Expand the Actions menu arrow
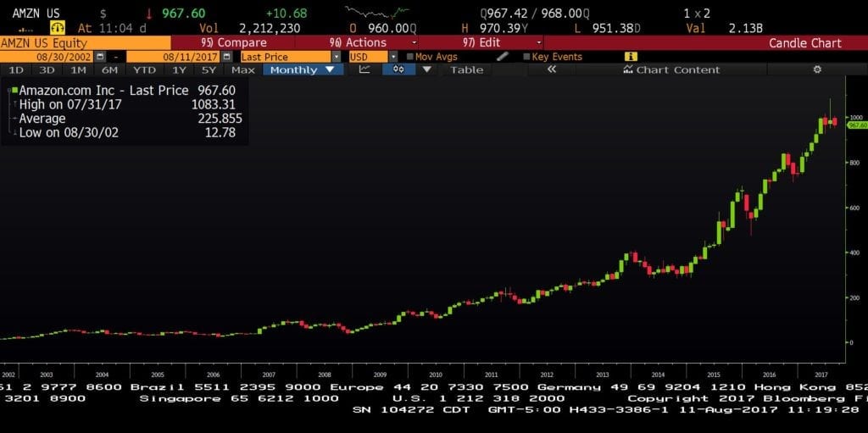Screen dimensions: 868x433 click(414, 42)
